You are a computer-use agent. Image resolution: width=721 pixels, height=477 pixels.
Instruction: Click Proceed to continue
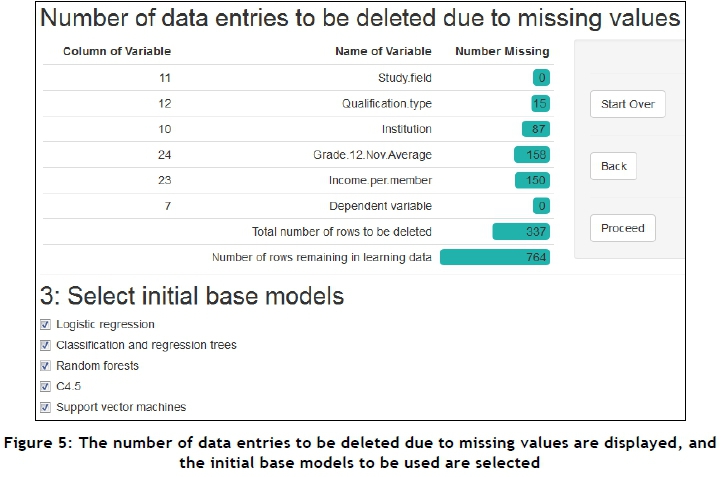(622, 228)
